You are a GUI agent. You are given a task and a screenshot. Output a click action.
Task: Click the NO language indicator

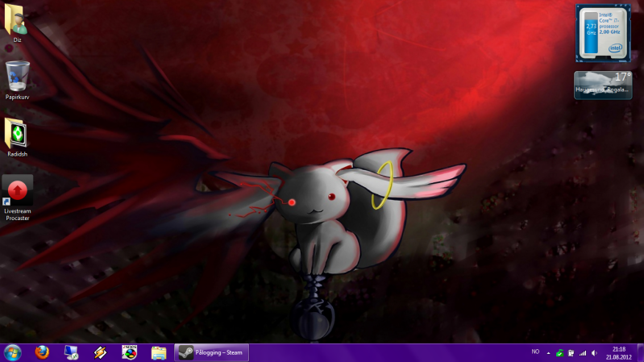[x=535, y=352]
